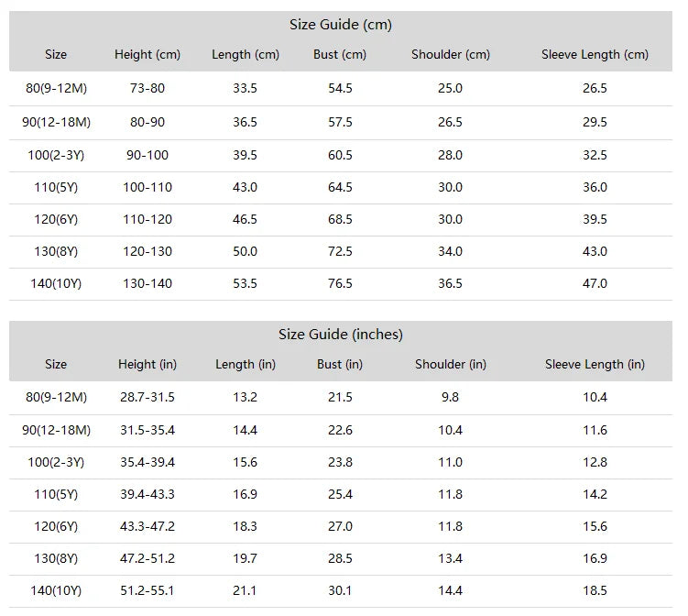Select the 34.0 shoulder cell
Image resolution: width=688 pixels, height=616 pixels.
coord(450,251)
